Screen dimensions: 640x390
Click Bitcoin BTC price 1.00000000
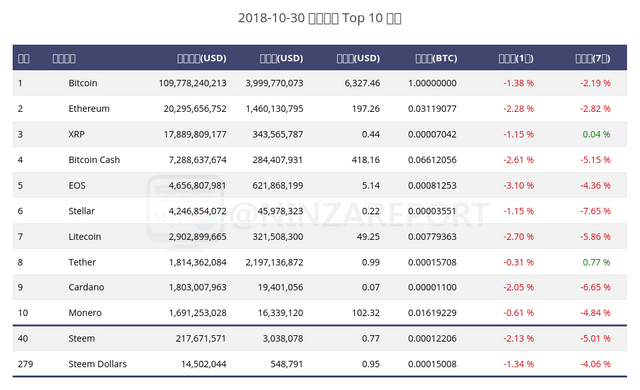coord(432,83)
